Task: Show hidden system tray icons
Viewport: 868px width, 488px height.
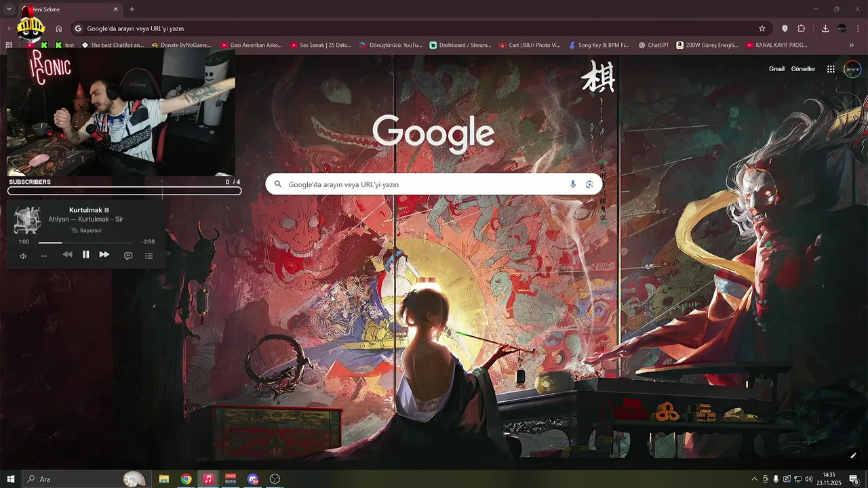Action: [754, 479]
